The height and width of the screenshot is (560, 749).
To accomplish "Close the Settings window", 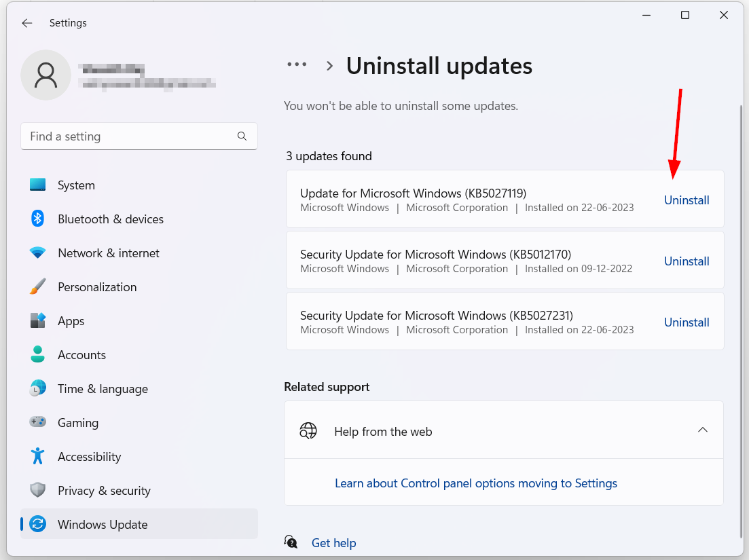I will point(724,16).
